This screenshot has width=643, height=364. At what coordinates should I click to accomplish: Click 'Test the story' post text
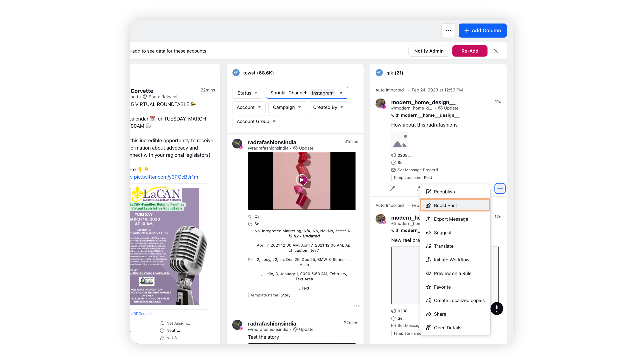(x=263, y=337)
